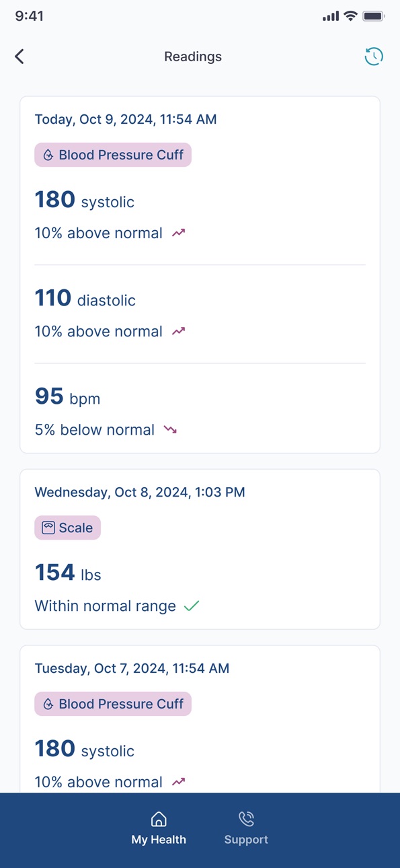Click the systolic upward trend arrow in today's card
This screenshot has height=868, width=400.
click(x=178, y=233)
